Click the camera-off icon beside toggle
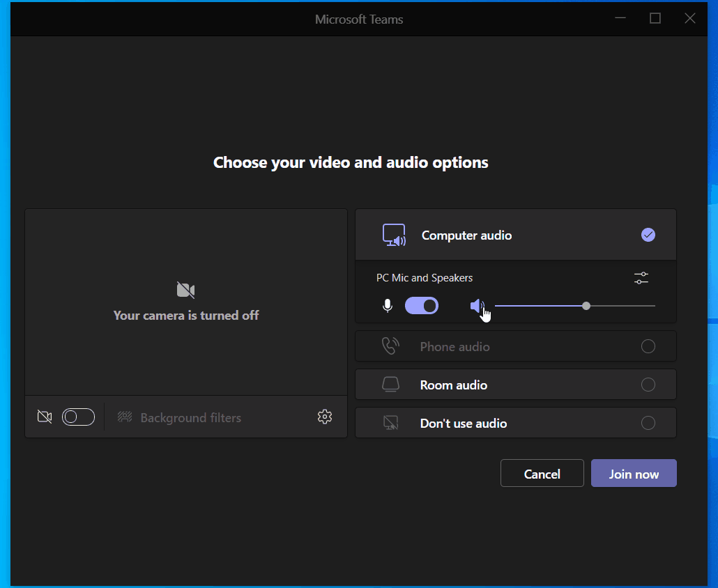Image resolution: width=718 pixels, height=588 pixels. [45, 417]
